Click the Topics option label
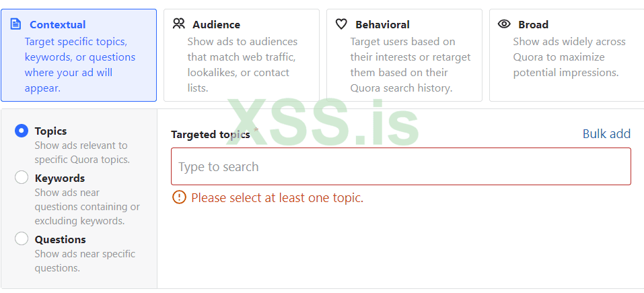Screen dimensions: 644x293 [x=51, y=131]
